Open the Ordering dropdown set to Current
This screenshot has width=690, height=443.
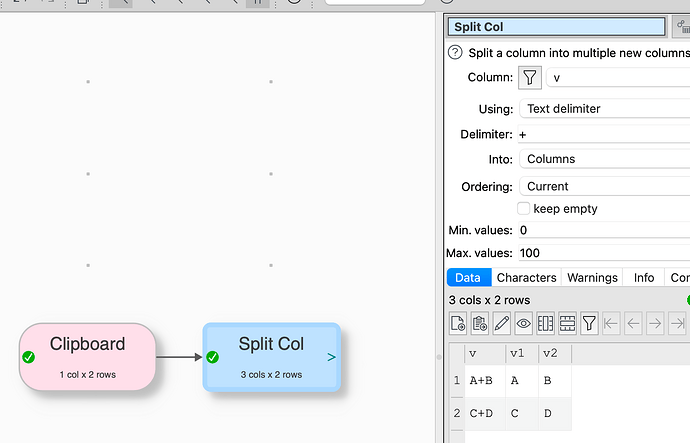(604, 186)
